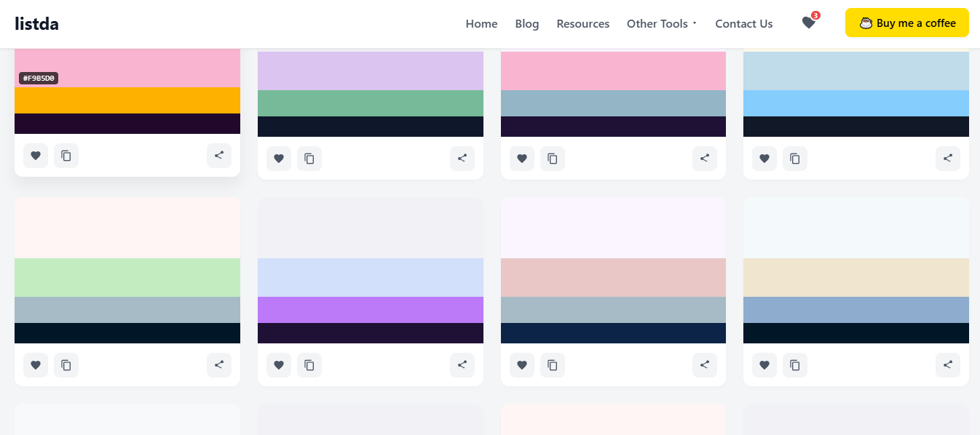Select the mint green color stripe

point(127,277)
